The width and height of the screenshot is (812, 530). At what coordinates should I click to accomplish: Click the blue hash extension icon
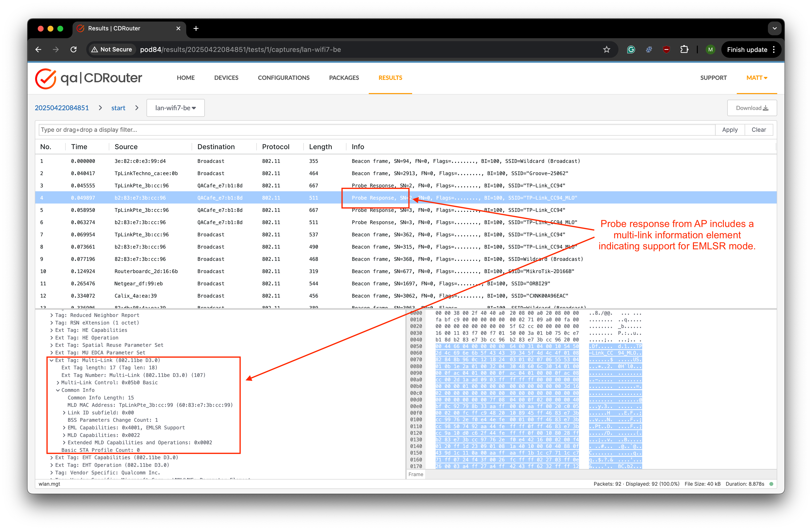pos(649,49)
